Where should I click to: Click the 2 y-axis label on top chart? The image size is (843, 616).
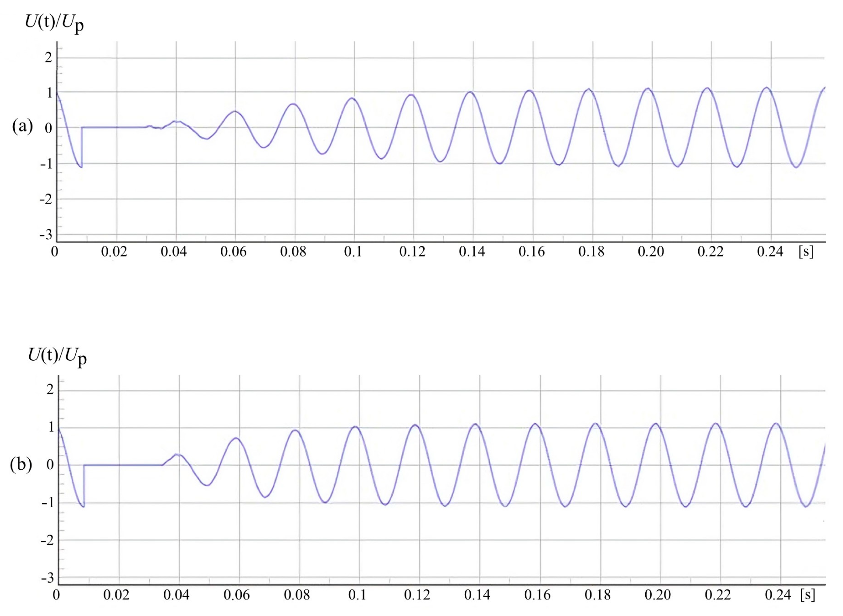[49, 58]
